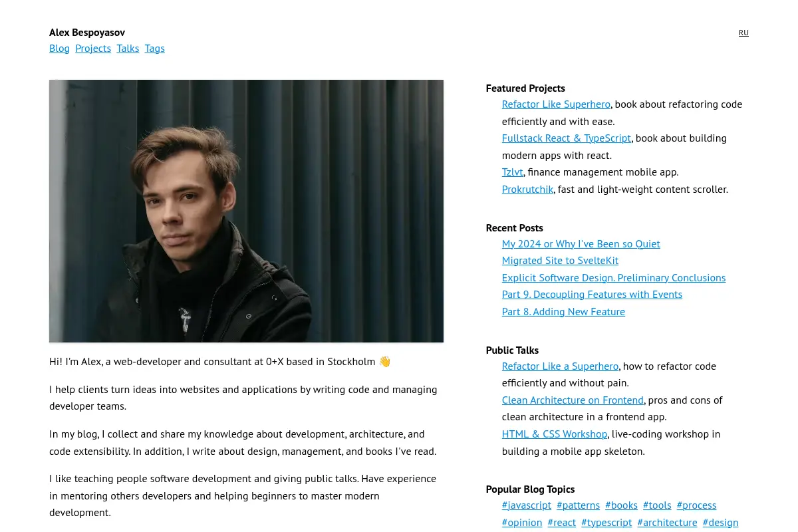The height and width of the screenshot is (532, 798).
Task: Click the Alex Bespoyasov site title
Action: click(x=87, y=33)
